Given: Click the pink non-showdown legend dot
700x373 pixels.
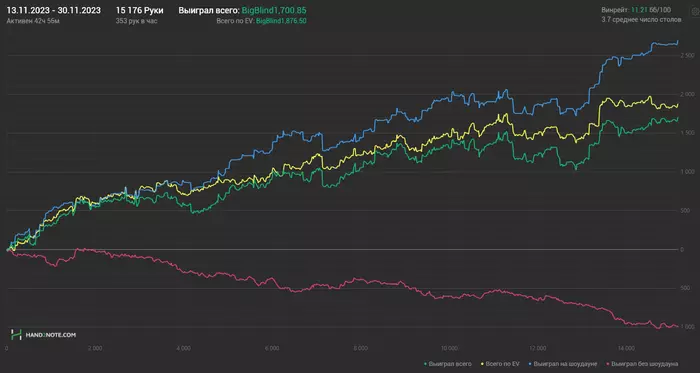Looking at the screenshot, I should (x=608, y=364).
